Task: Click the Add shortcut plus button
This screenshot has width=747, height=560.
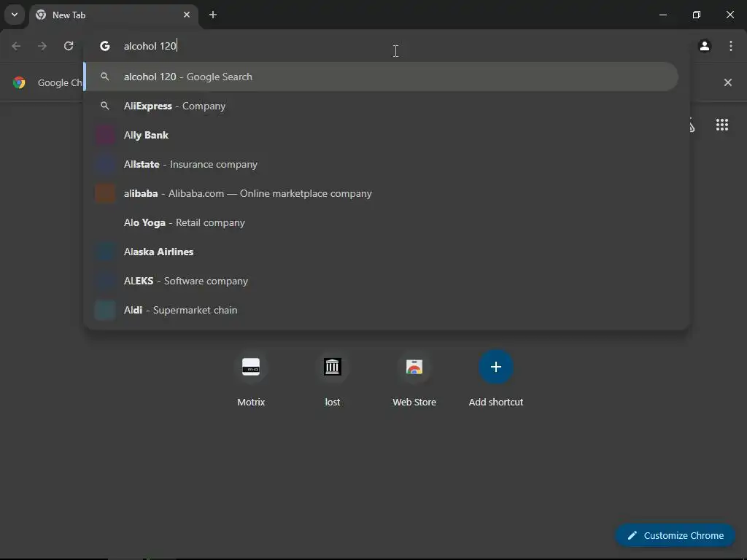Action: 496,367
